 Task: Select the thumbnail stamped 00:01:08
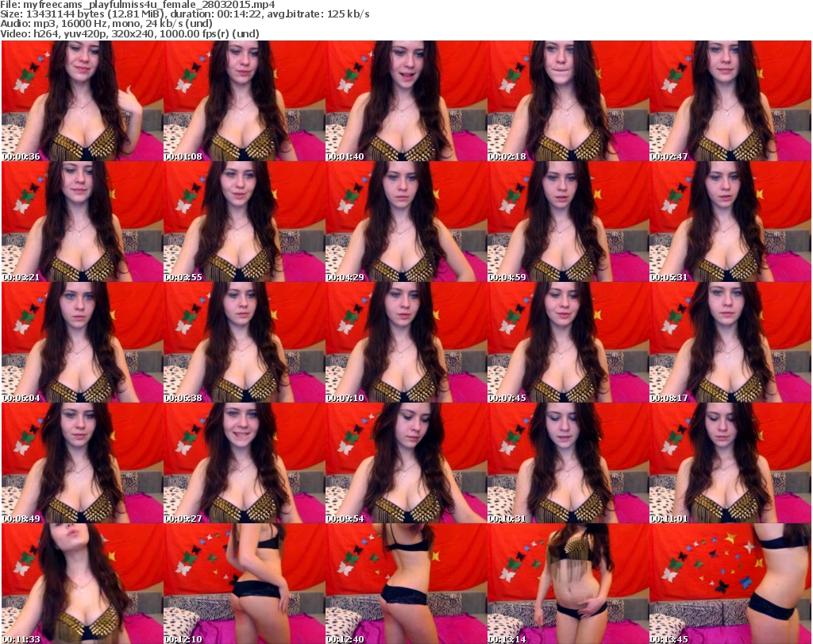click(245, 101)
